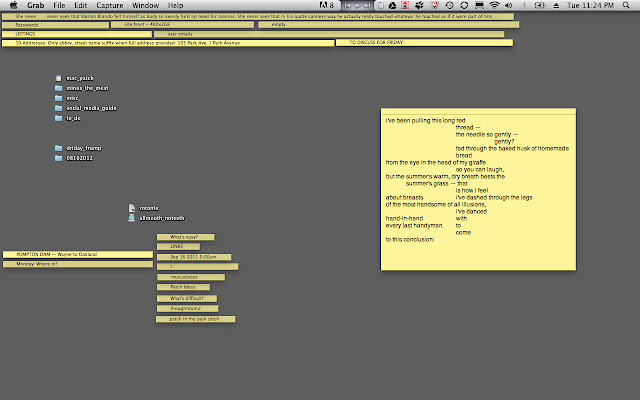Expand the collapsed "What's easy?" sticky note
Image resolution: width=640 pixels, height=400 pixels.
tap(185, 236)
